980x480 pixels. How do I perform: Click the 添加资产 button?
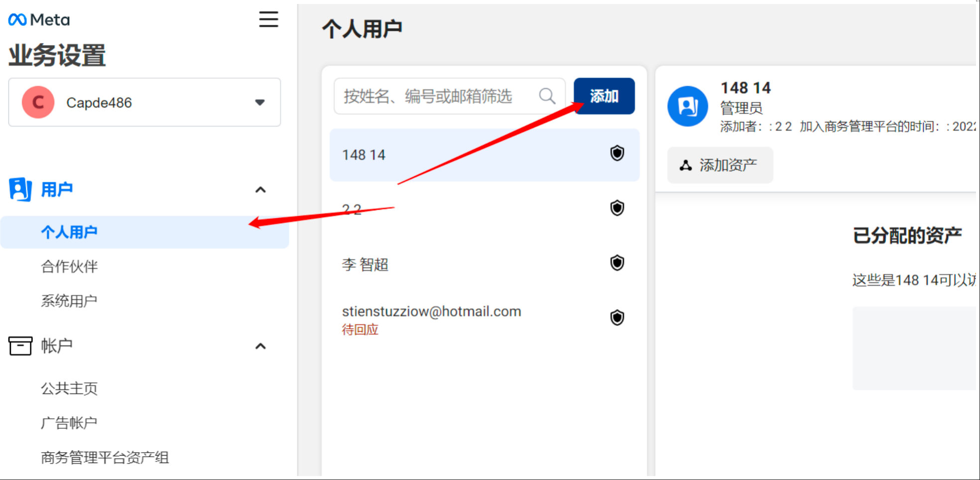coord(720,165)
